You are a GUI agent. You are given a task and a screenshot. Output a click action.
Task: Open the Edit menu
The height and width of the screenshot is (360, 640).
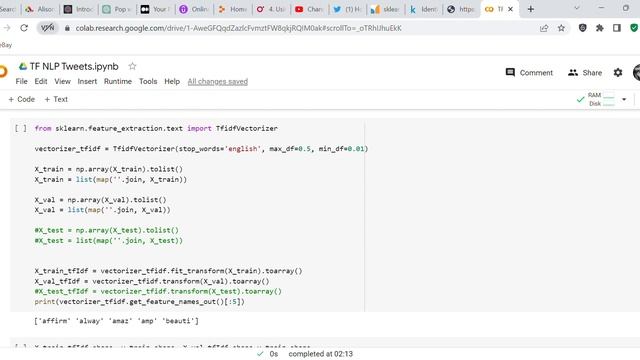(41, 81)
